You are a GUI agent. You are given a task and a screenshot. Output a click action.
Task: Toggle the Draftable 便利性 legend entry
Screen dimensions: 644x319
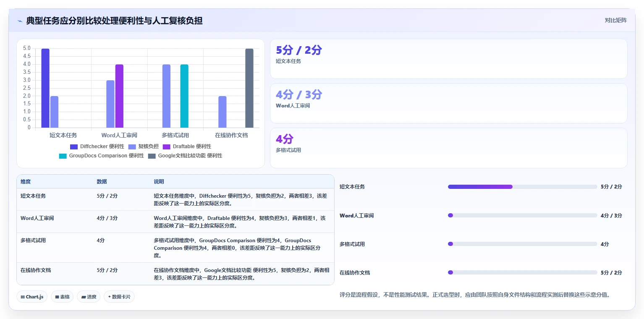point(187,146)
